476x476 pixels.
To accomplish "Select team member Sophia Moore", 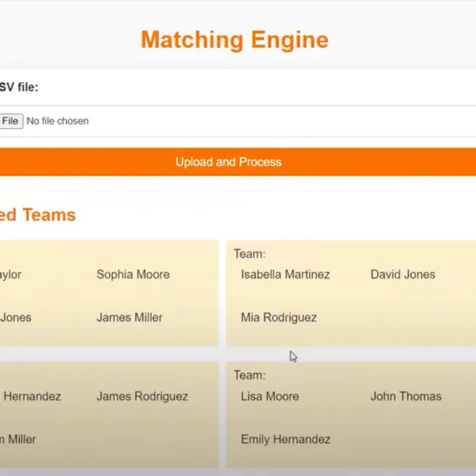I will (x=133, y=275).
